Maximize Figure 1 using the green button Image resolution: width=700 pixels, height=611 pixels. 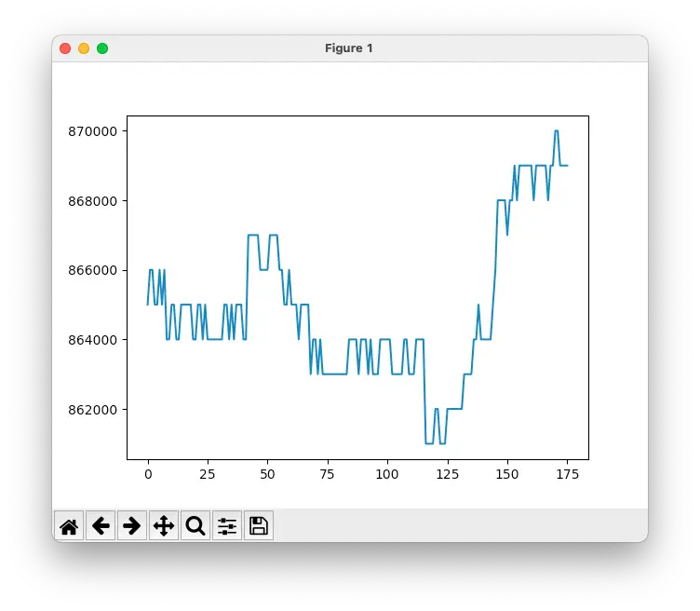click(x=102, y=48)
